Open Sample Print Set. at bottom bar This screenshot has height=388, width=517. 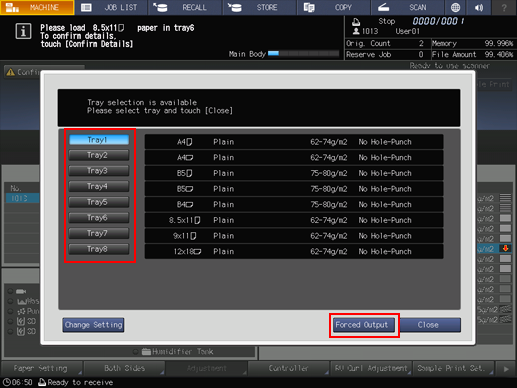pos(453,368)
